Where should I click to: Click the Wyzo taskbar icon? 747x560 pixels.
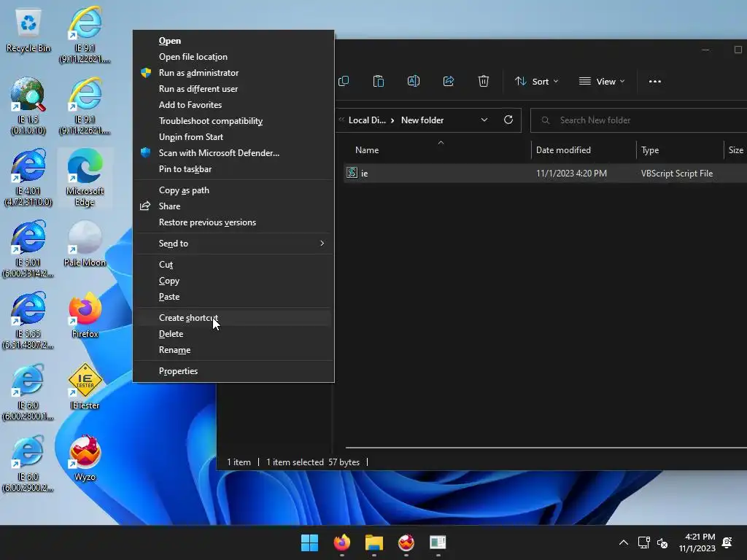point(406,542)
